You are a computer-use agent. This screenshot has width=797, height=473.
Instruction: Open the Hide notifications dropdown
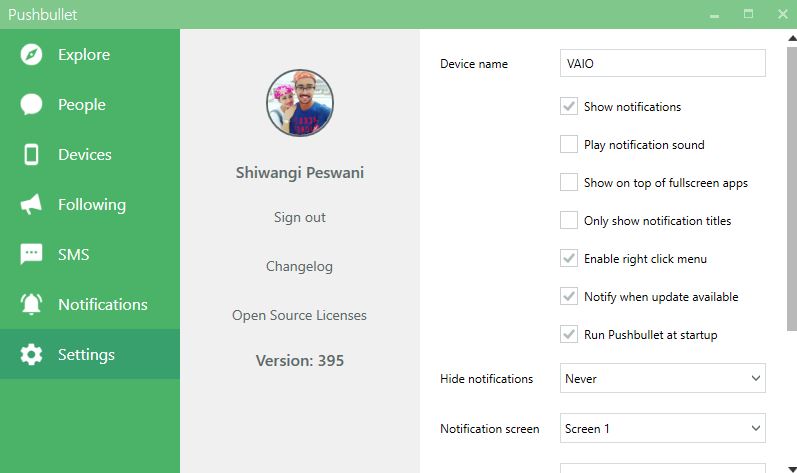[x=663, y=378]
